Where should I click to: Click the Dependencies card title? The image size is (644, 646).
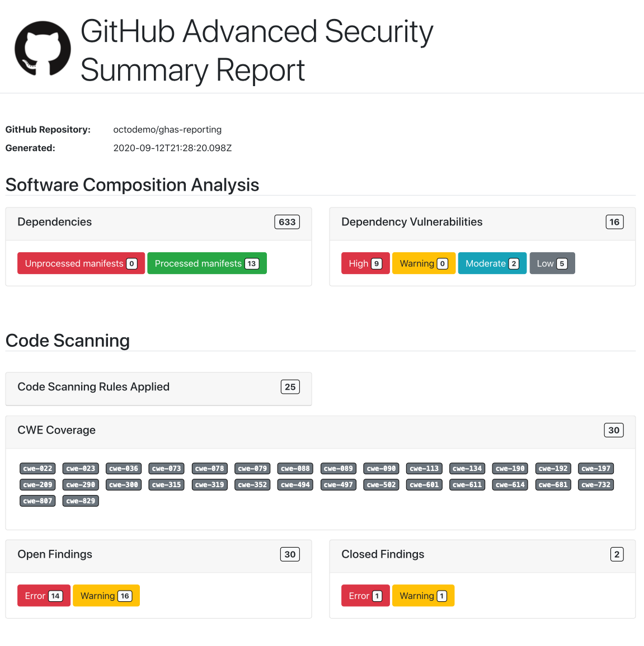[x=54, y=221]
